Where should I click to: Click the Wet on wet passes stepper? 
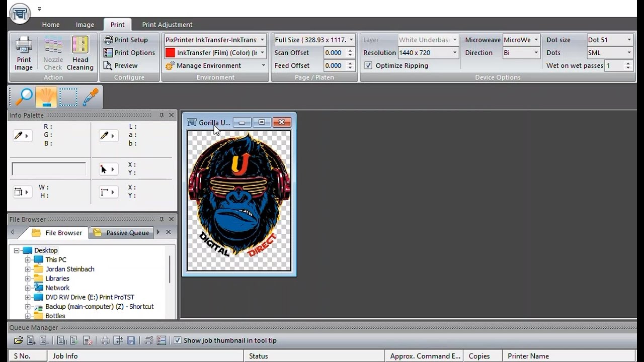pyautogui.click(x=628, y=66)
